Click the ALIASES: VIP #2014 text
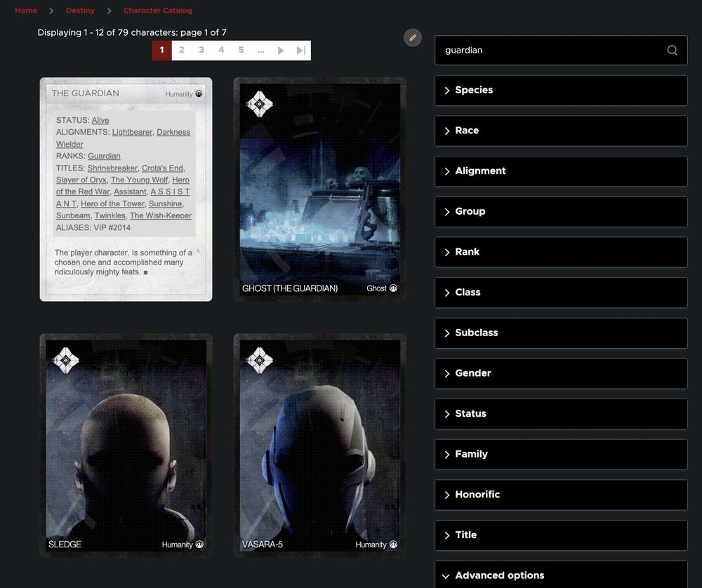This screenshot has height=588, width=702. (93, 227)
